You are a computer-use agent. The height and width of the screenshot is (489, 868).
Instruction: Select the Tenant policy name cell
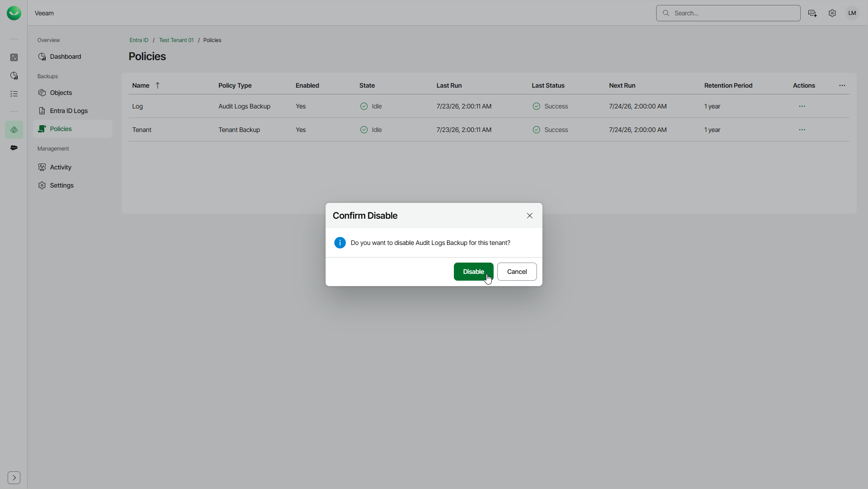pos(142,130)
